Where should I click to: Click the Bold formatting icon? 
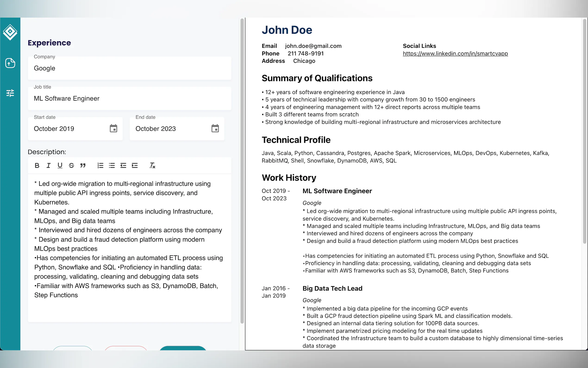point(37,165)
